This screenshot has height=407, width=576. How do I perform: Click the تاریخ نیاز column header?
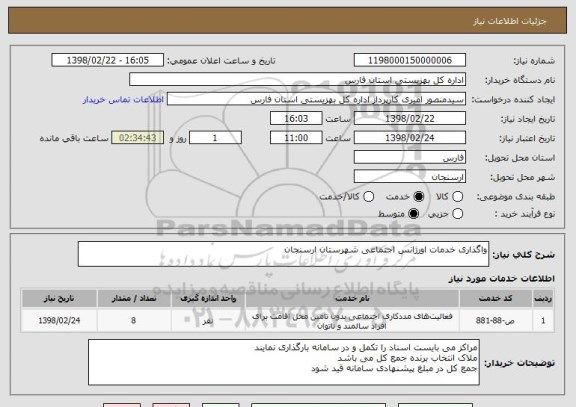click(59, 299)
